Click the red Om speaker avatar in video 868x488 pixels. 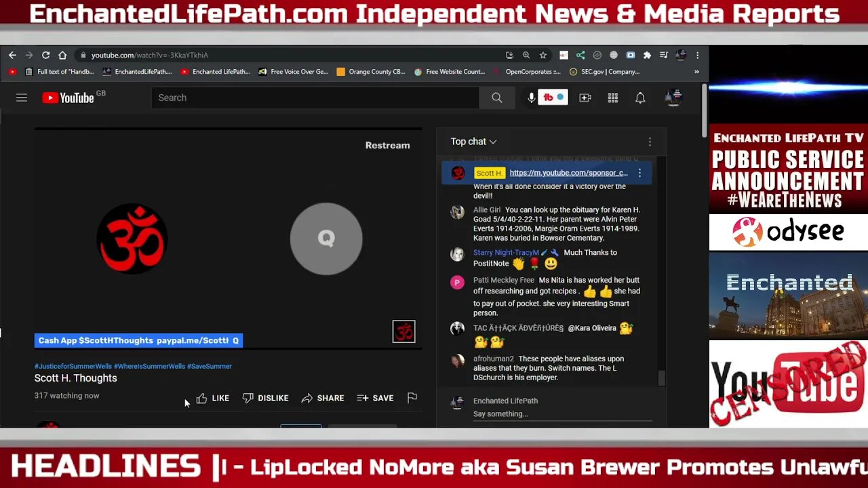132,239
